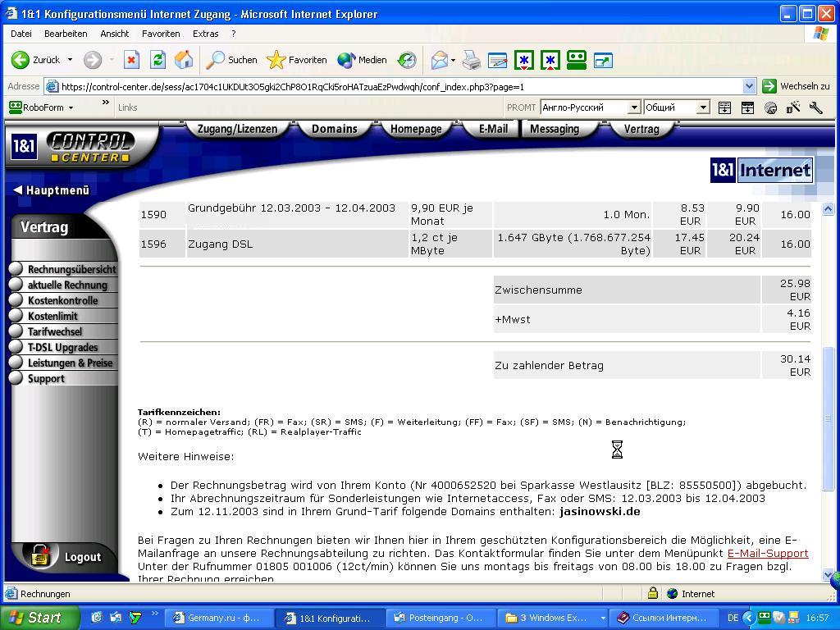This screenshot has width=840, height=630.
Task: Switch to the Domains tab
Action: click(335, 129)
